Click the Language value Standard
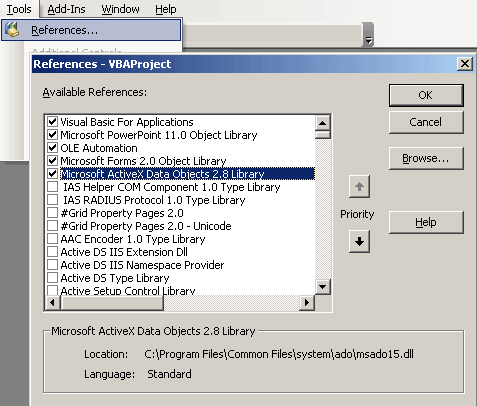Viewport: 477px width, 406px height. coord(169,374)
